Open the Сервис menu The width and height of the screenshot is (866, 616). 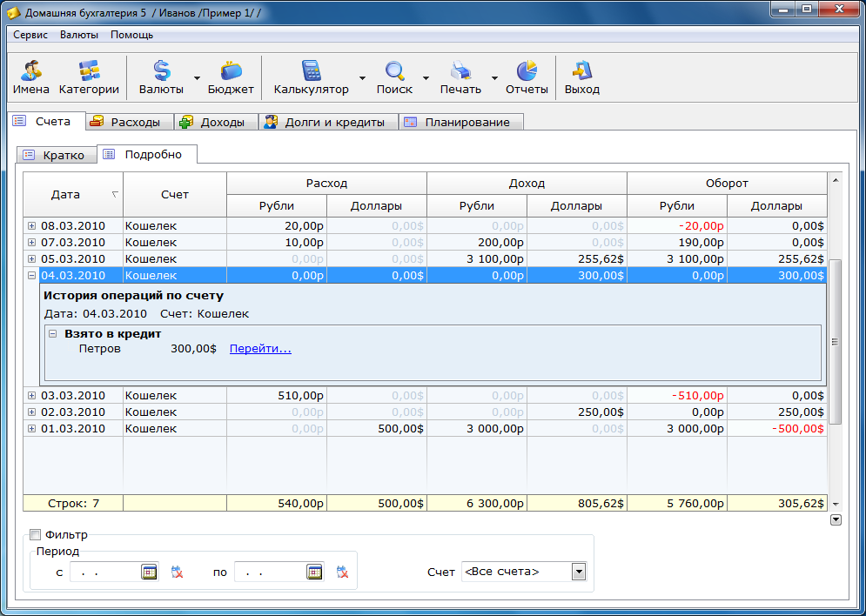[x=30, y=35]
